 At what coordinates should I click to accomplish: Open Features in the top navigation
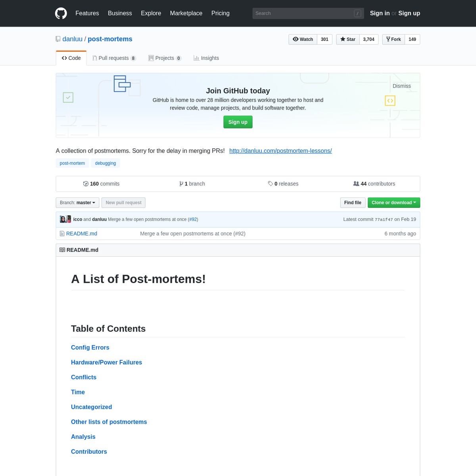tap(87, 13)
